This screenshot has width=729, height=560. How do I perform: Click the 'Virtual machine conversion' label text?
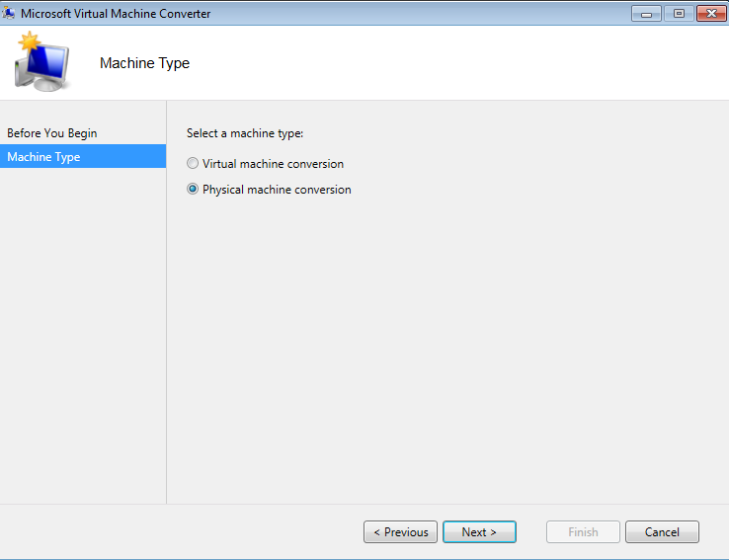pos(273,164)
